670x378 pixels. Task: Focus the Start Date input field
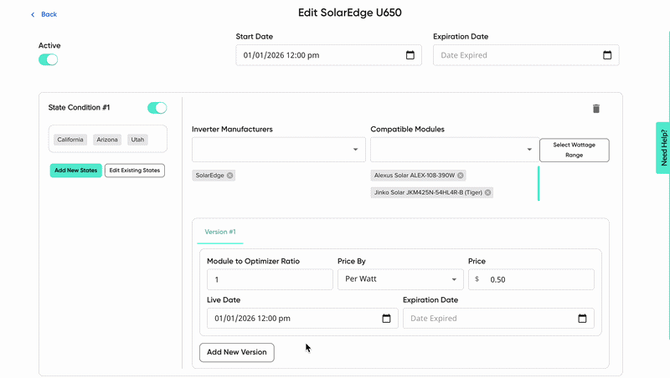[329, 55]
